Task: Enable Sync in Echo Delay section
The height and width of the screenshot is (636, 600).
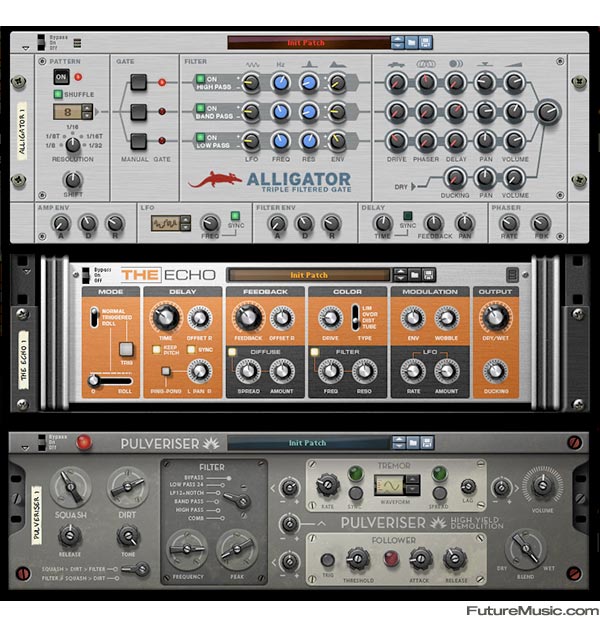Action: pos(191,349)
